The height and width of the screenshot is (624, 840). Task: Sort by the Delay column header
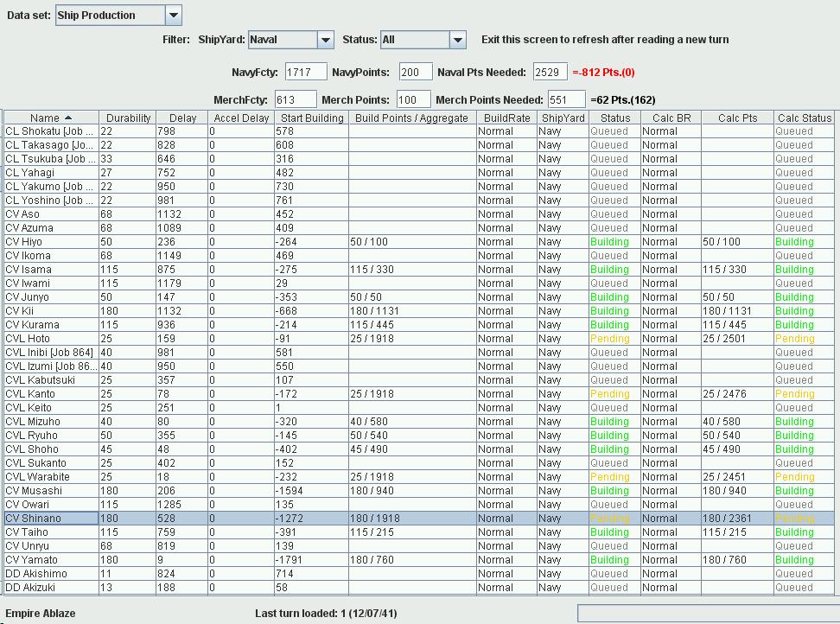pos(182,118)
